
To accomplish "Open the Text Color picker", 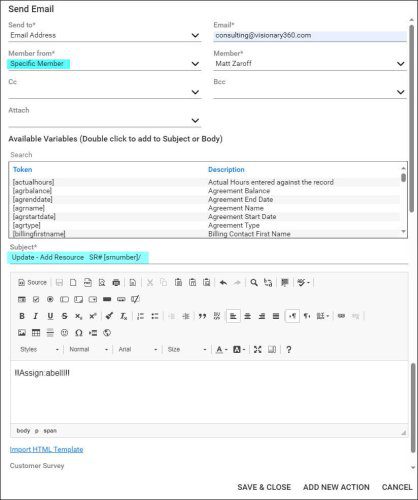I will [221, 349].
